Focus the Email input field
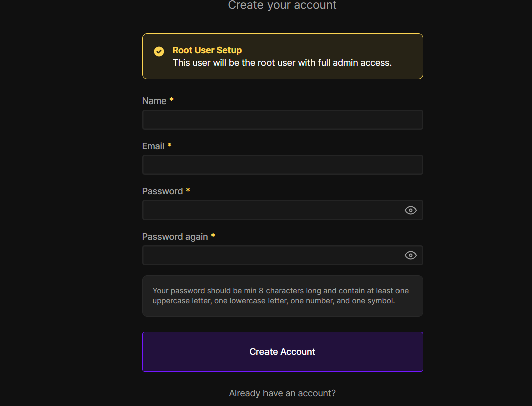 [282, 165]
